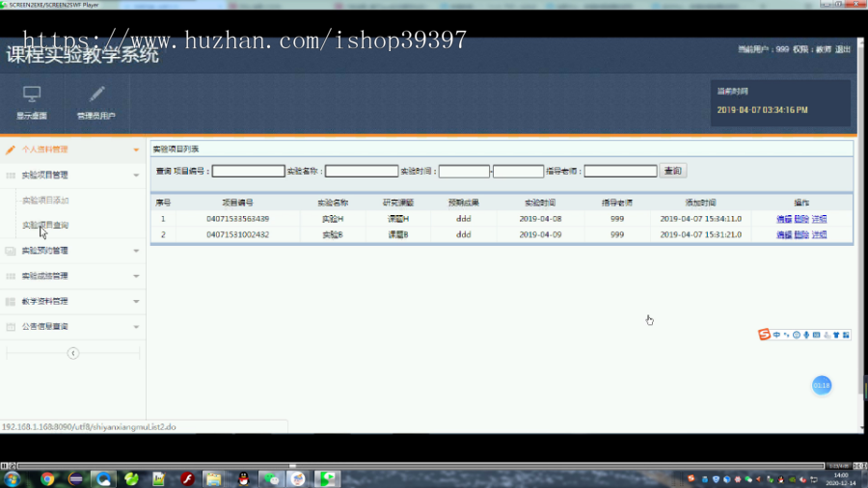Viewport: 868px width, 488px height.
Task: Click the player seek bar thumb
Action: point(292,466)
